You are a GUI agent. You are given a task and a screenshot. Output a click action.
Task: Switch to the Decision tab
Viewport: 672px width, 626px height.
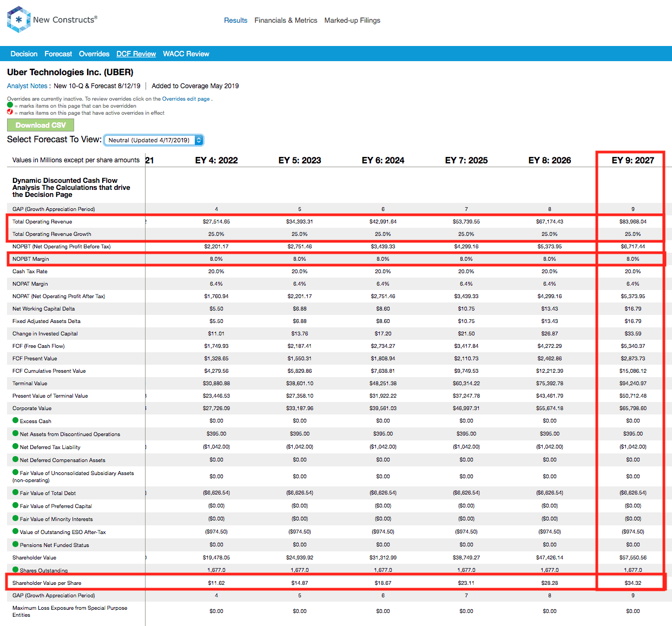click(x=24, y=54)
